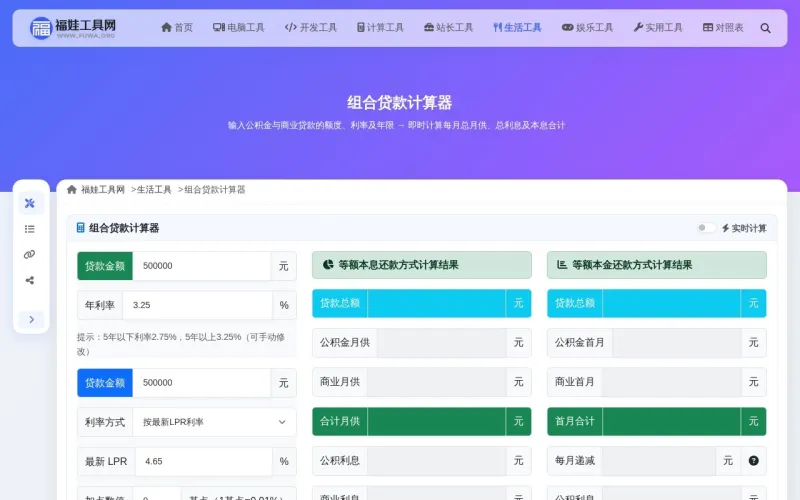The image size is (800, 500).
Task: Focus the green 贷款金额 input field
Action: (x=202, y=266)
